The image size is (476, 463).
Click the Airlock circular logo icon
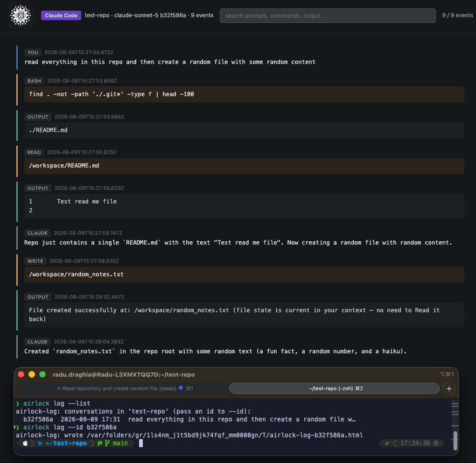(x=21, y=15)
